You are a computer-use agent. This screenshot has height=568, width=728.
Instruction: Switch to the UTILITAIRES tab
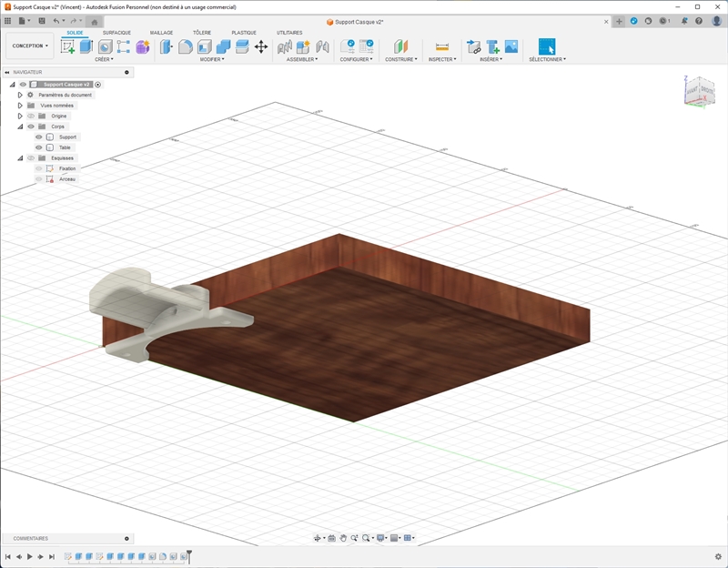pos(289,33)
